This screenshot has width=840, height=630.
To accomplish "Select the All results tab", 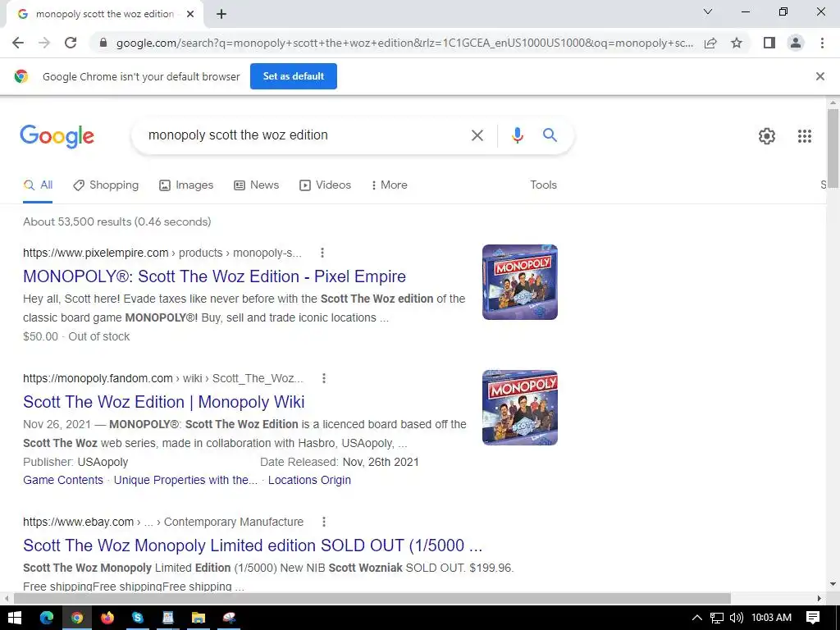I will point(38,185).
